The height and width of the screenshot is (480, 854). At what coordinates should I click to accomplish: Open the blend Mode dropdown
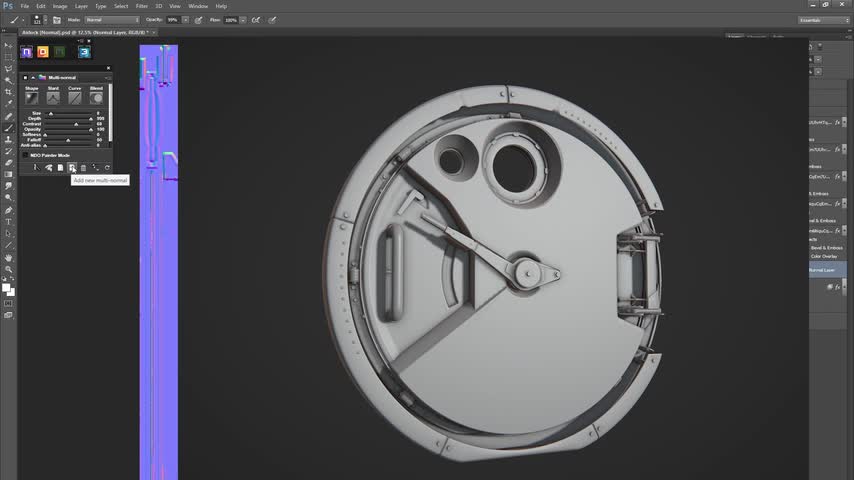(112, 20)
